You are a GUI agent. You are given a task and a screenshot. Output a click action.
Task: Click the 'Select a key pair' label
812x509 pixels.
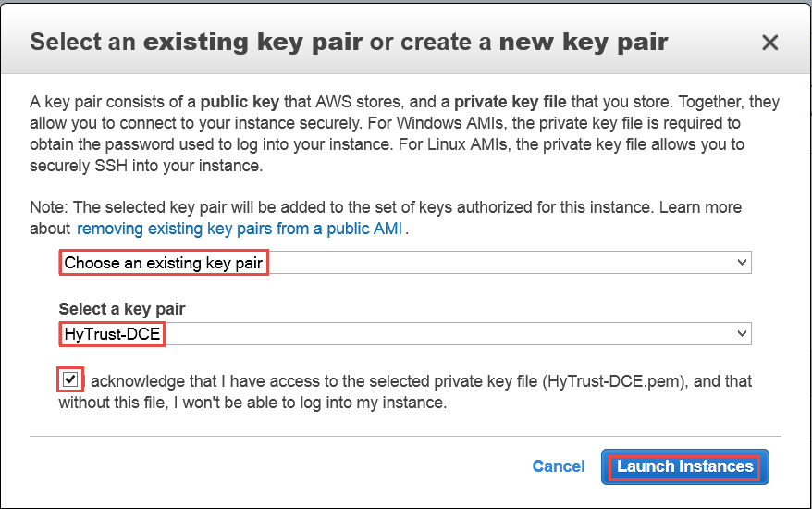point(128,309)
